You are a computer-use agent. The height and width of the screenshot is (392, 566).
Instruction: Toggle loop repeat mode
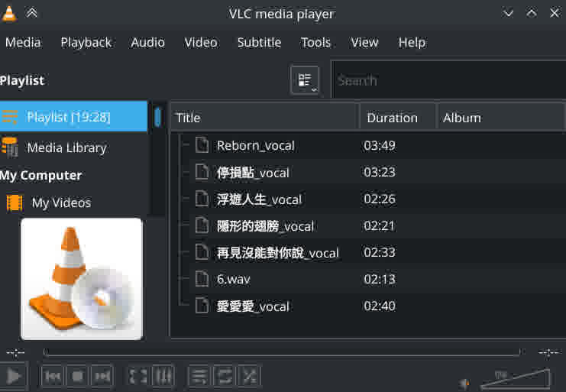coord(224,377)
